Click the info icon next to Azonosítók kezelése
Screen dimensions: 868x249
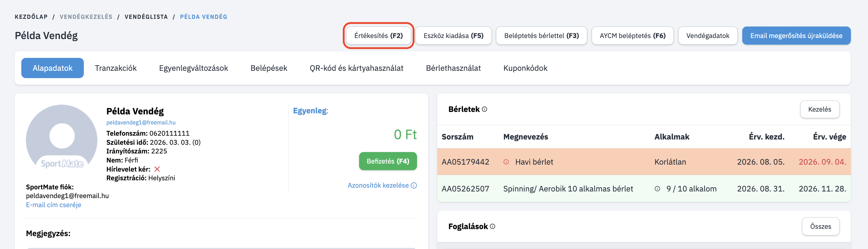(x=414, y=186)
